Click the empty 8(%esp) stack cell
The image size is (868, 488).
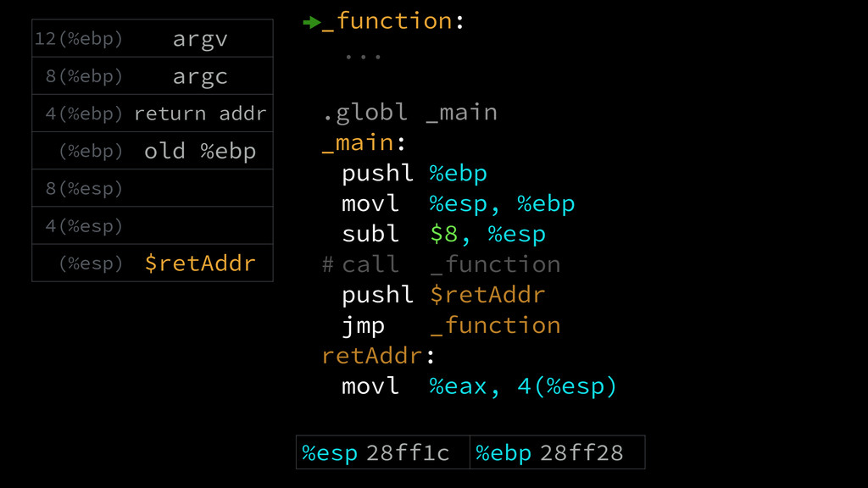point(153,188)
